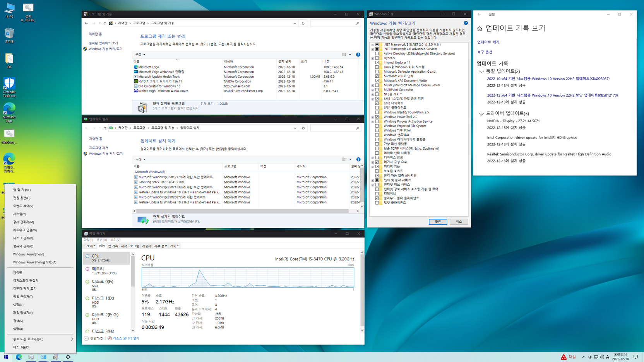Show hidden tray icons chevron
The width and height of the screenshot is (644, 362).
pos(584,357)
